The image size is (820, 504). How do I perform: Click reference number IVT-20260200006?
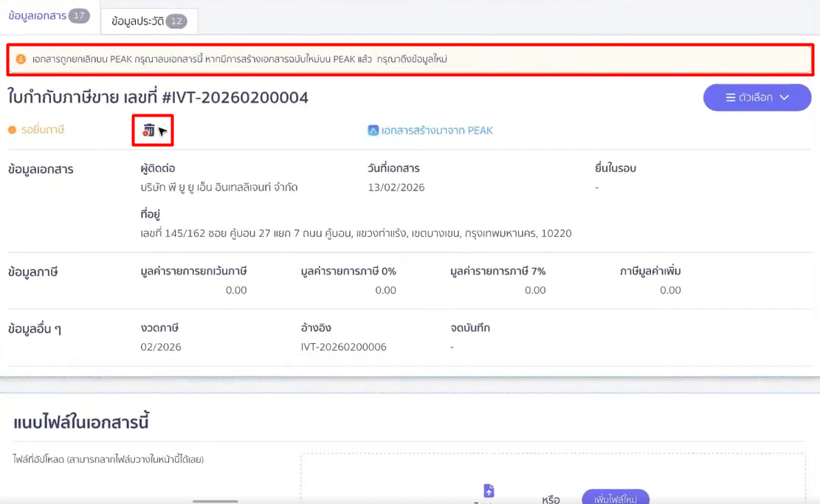(x=344, y=347)
